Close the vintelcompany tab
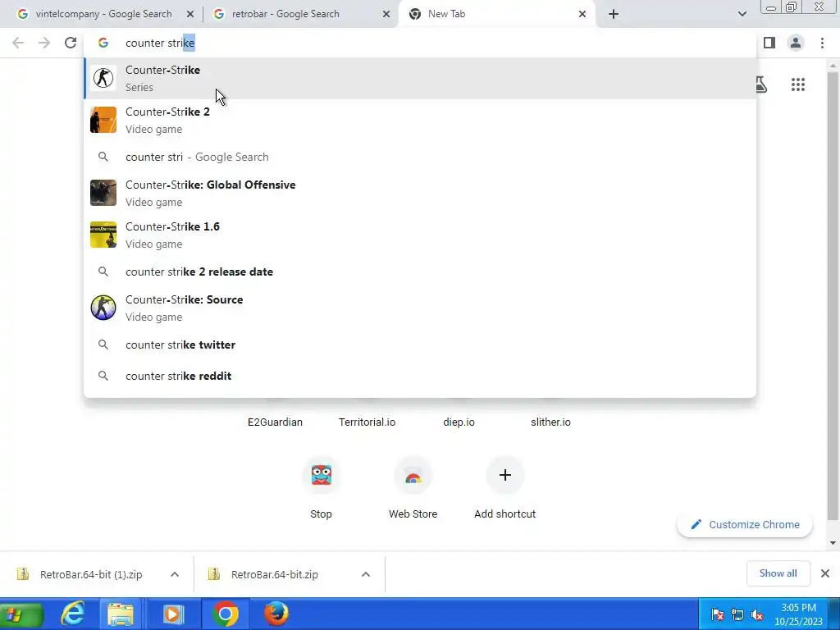The image size is (840, 630). [x=189, y=14]
